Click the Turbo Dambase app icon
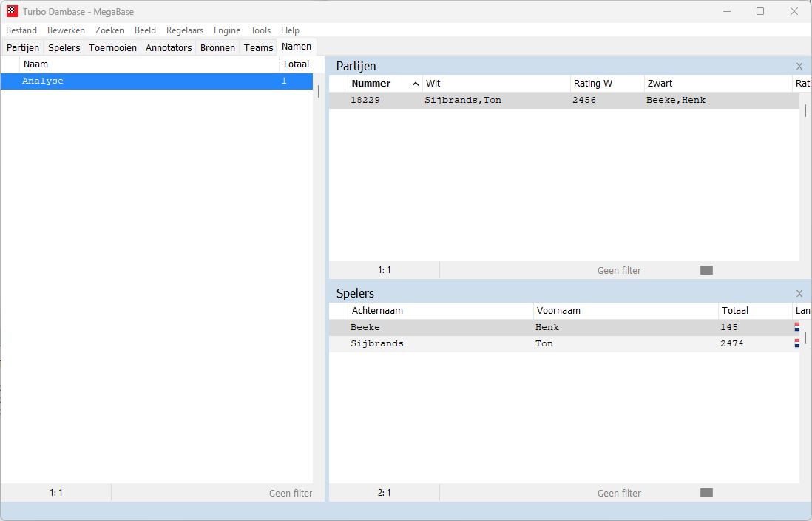812x521 pixels. 13,11
